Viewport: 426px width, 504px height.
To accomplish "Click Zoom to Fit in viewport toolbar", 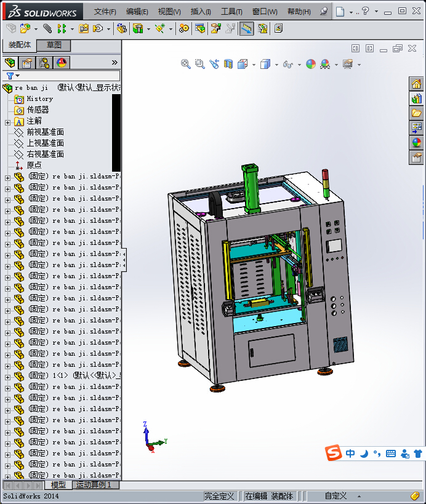I will [x=186, y=64].
